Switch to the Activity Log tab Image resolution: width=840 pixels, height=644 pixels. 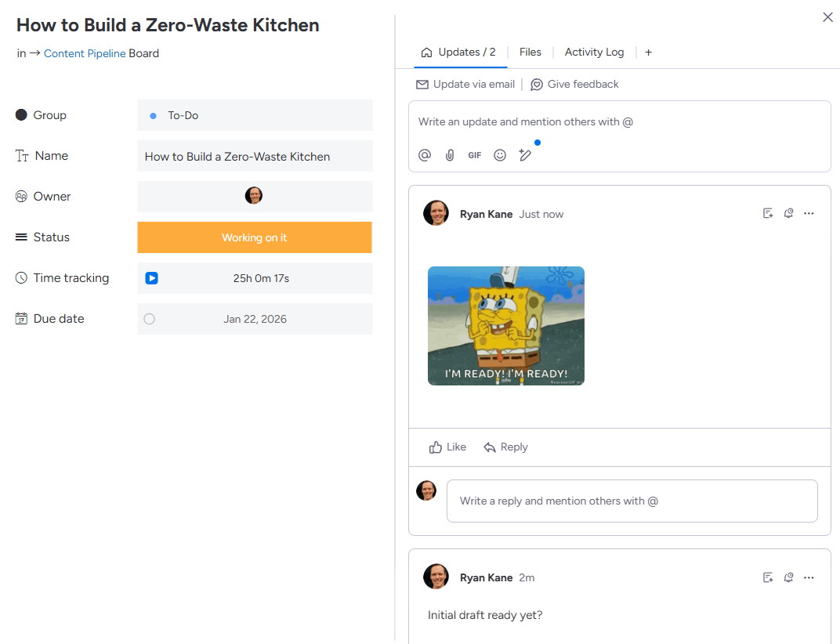[594, 52]
